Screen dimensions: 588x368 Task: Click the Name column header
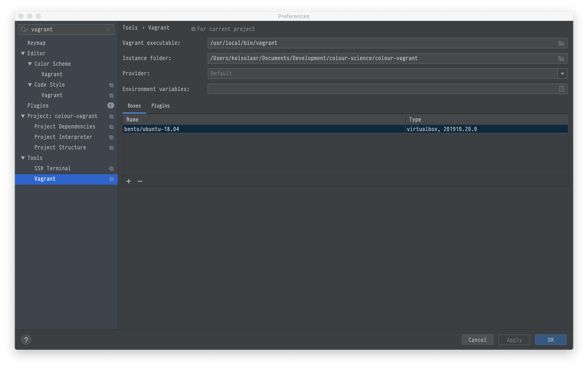click(x=264, y=119)
